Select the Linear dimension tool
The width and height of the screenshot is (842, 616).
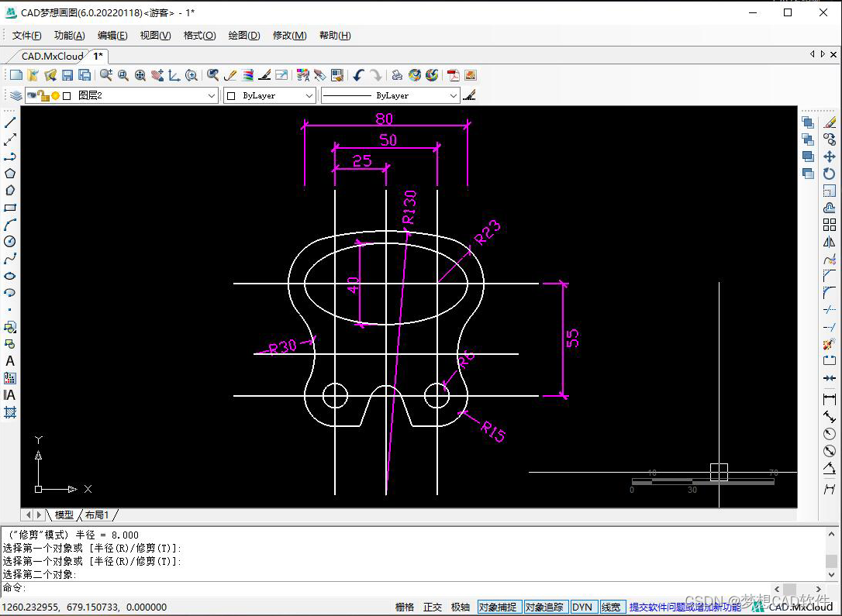[x=830, y=399]
